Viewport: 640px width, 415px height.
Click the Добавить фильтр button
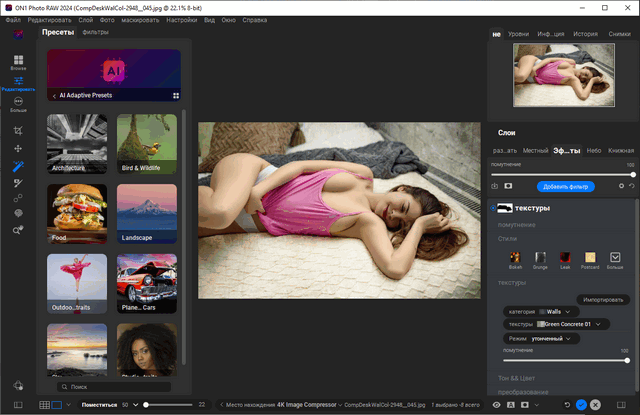click(565, 186)
